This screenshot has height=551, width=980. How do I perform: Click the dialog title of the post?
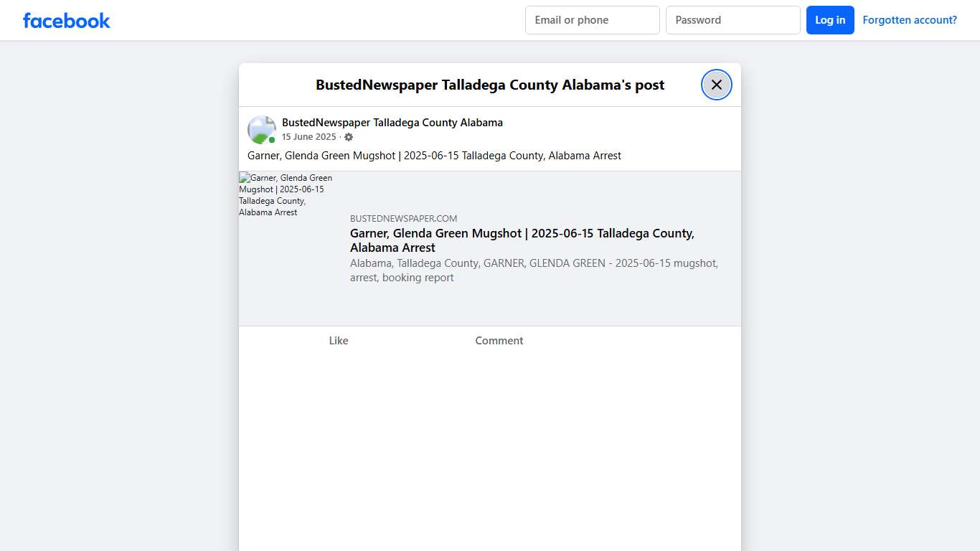tap(489, 85)
